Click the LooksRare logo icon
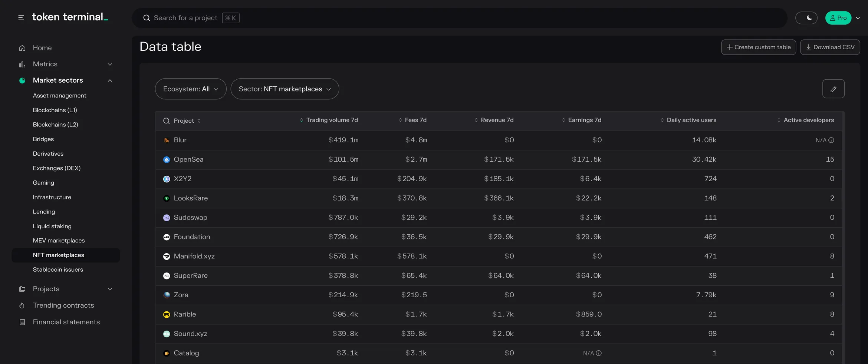868x364 pixels. pyautogui.click(x=167, y=198)
